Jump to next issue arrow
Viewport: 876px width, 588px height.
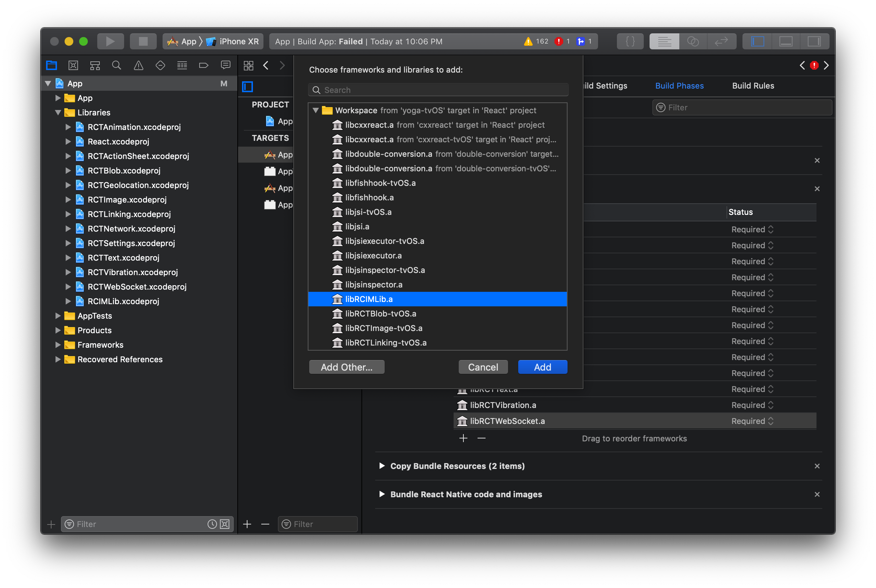(826, 66)
